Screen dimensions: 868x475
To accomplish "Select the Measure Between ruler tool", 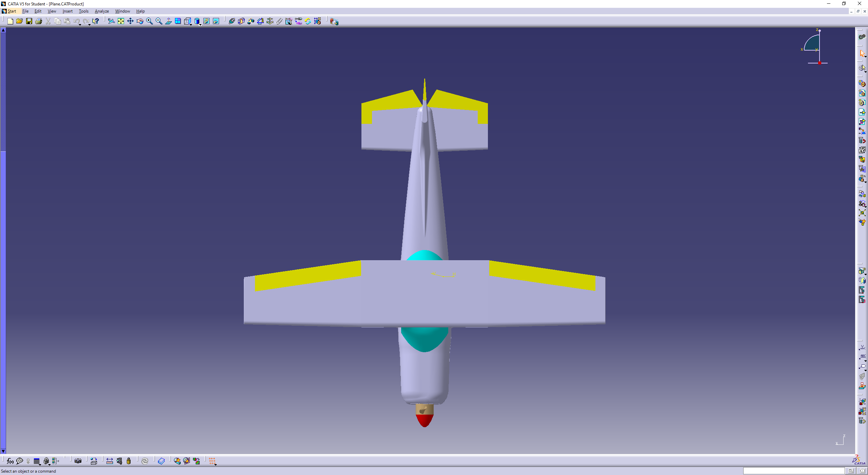I will tap(110, 461).
